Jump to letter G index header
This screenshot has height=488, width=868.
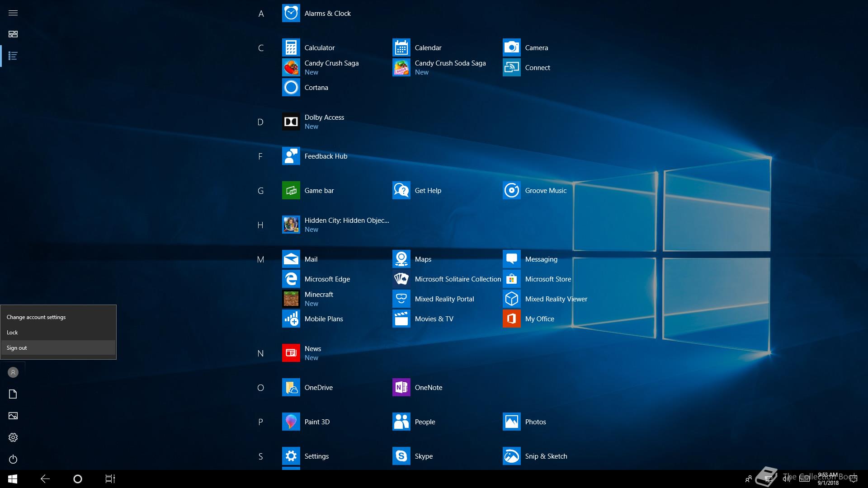click(261, 191)
